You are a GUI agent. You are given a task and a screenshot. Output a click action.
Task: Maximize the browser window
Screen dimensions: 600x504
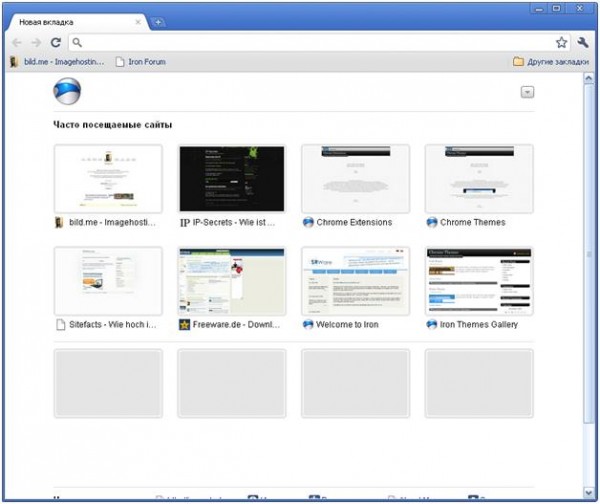tap(557, 9)
